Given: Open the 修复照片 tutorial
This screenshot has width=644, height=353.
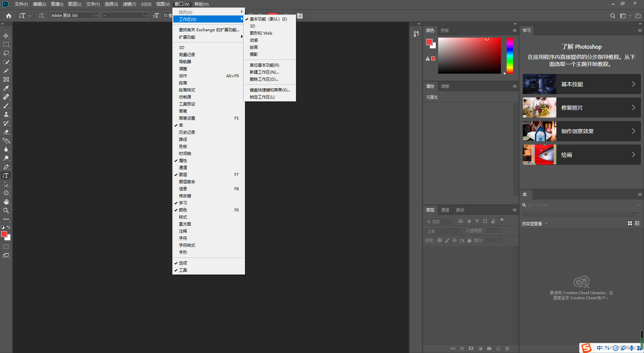Looking at the screenshot, I should [582, 108].
